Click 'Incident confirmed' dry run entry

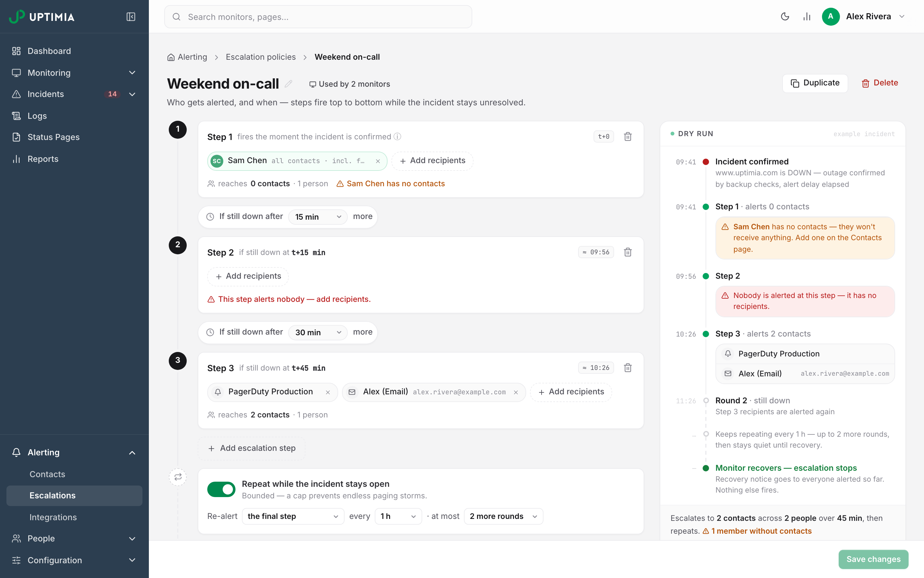752,162
